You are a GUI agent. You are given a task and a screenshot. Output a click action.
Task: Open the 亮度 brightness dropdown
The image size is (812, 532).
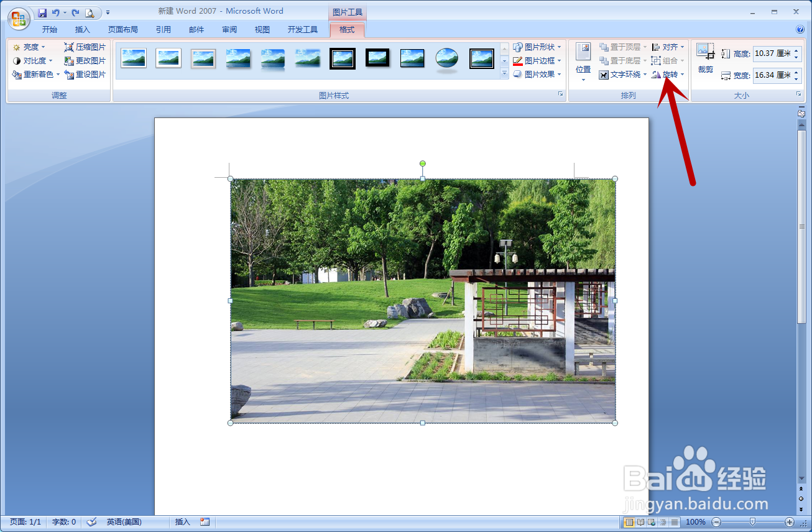pyautogui.click(x=29, y=47)
